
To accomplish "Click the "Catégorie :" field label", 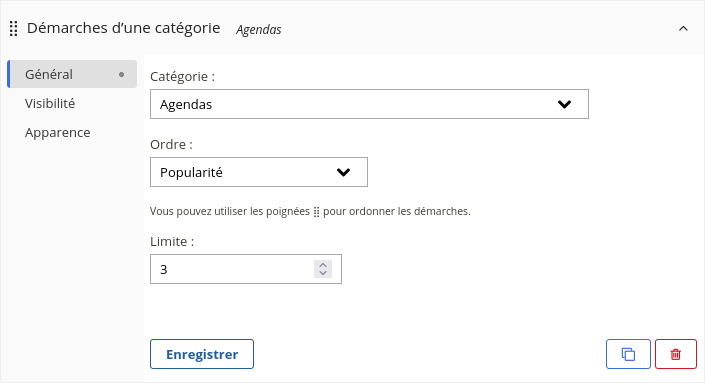I will 183,77.
